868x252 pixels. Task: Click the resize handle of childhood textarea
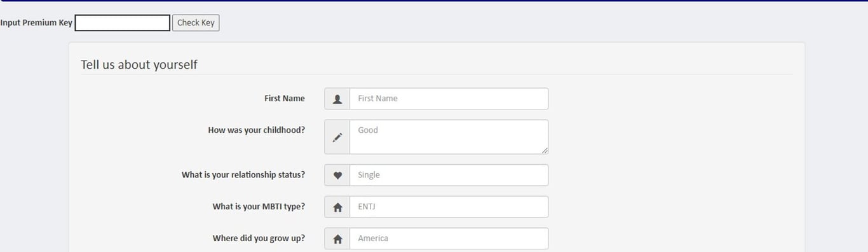click(x=545, y=150)
